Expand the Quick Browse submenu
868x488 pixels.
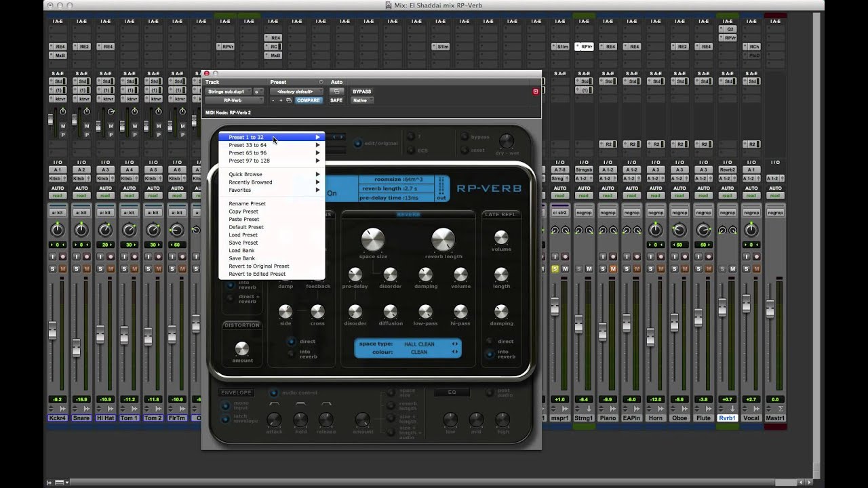(271, 174)
